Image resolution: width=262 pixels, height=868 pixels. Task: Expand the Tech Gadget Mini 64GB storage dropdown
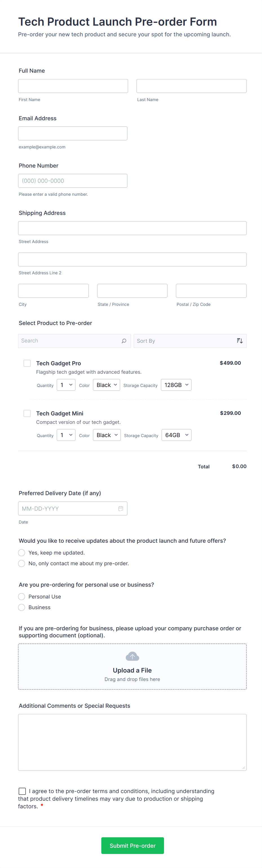point(176,435)
